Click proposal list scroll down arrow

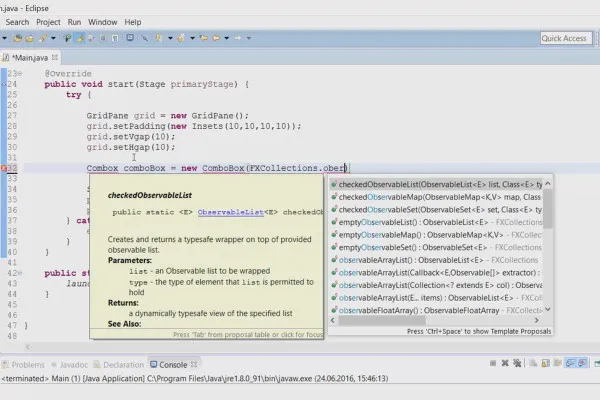tap(548, 309)
